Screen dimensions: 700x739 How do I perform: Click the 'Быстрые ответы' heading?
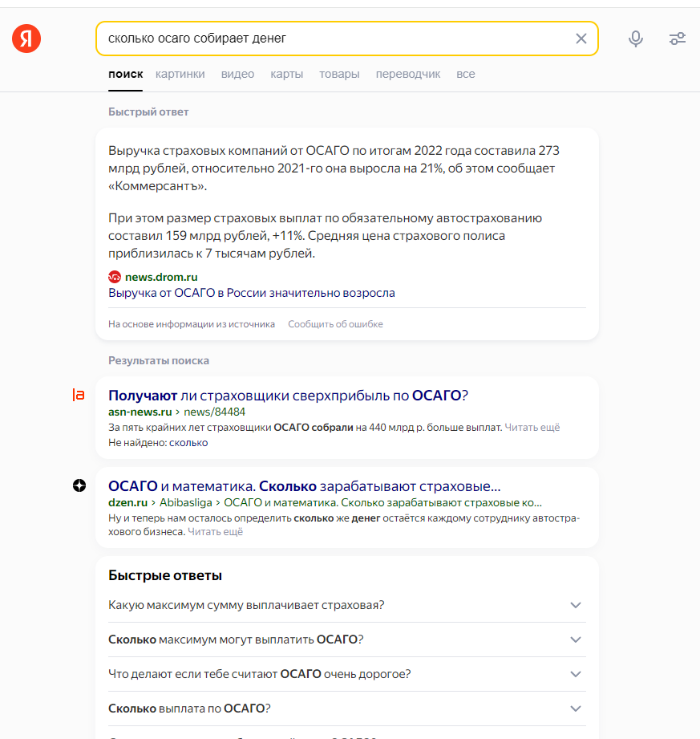[x=165, y=575]
